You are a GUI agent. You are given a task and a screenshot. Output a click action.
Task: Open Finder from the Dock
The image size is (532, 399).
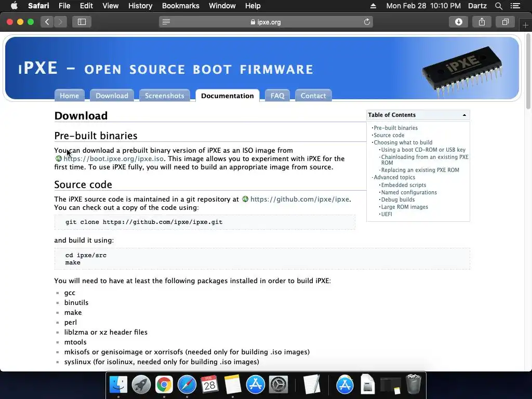118,385
